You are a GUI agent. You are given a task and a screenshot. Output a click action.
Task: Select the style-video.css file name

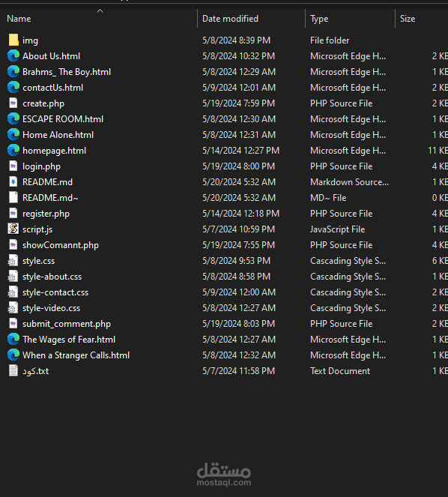tap(52, 308)
